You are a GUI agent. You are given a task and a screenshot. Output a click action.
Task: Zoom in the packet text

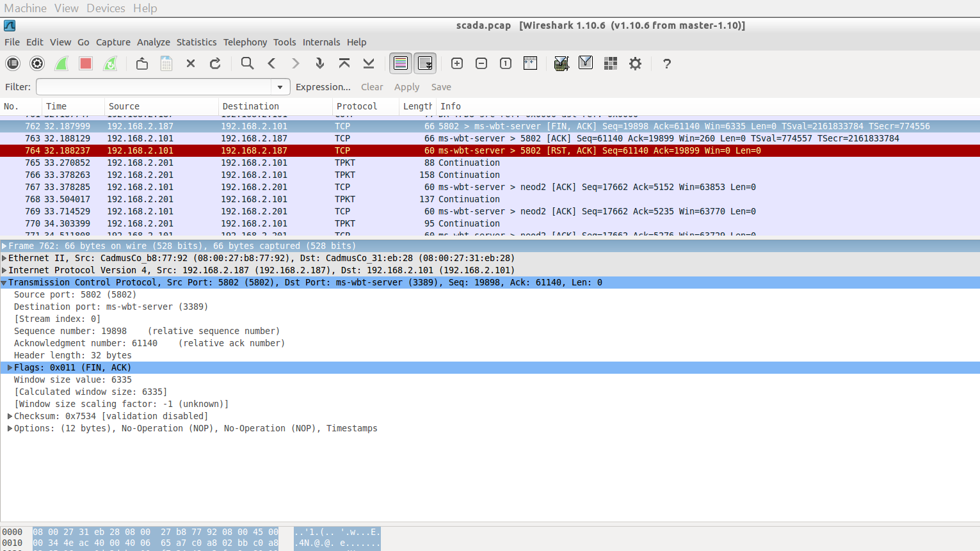457,63
